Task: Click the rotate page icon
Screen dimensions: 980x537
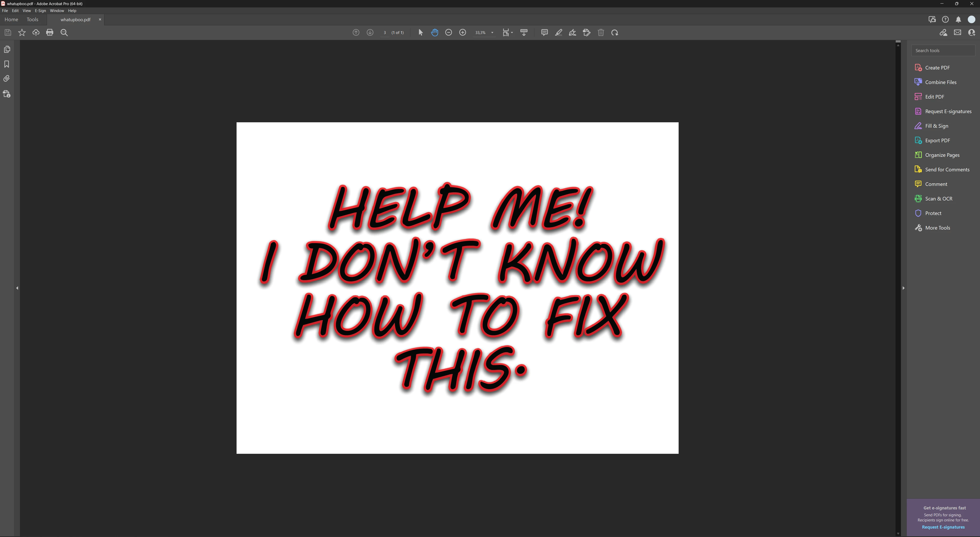Action: pos(614,33)
